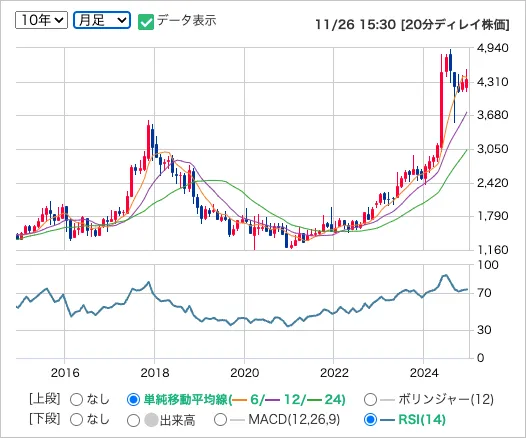
Task: Click the RSI 100 axis label
Action: tap(488, 265)
